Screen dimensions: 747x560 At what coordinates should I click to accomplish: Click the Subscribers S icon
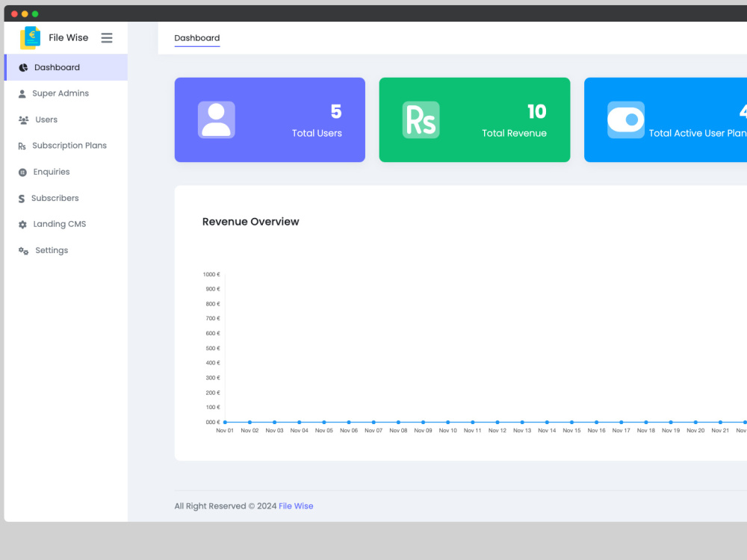click(22, 199)
